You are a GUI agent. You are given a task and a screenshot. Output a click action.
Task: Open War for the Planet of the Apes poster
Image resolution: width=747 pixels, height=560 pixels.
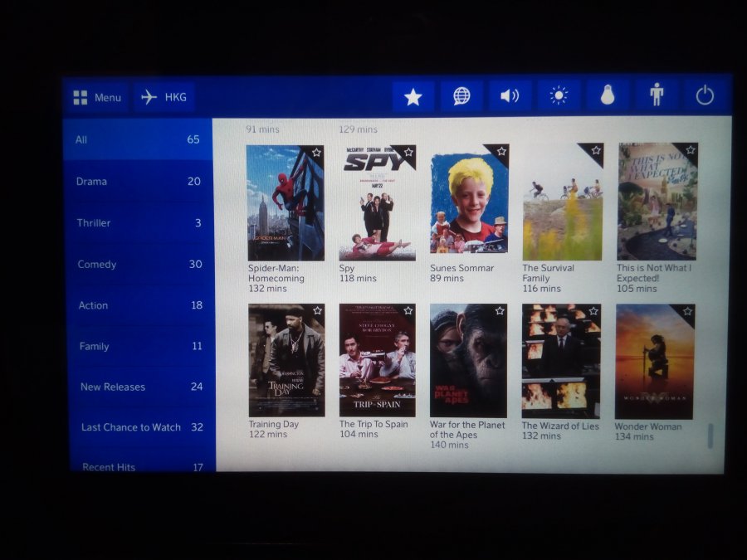[x=468, y=361]
